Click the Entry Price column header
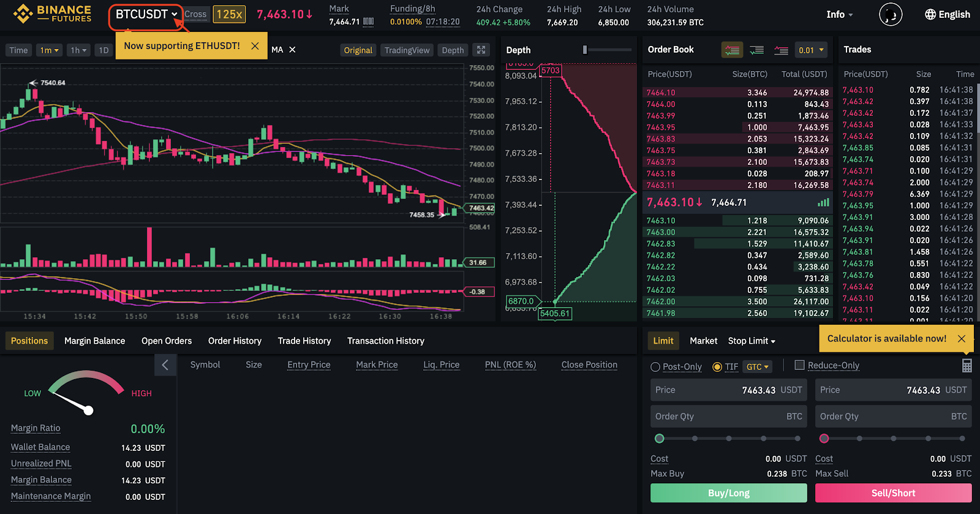Screen dimensions: 980x514 pyautogui.click(x=309, y=365)
